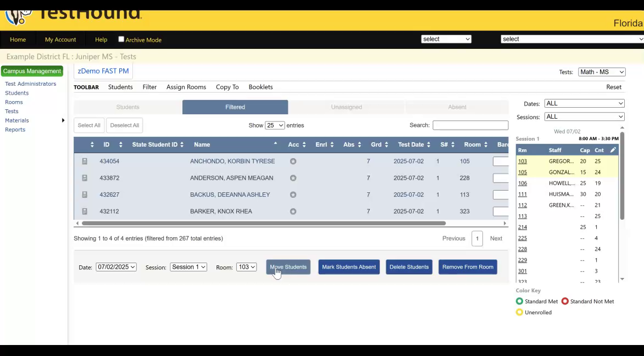Click Remove From Room button
The image size is (644, 356).
[468, 267]
